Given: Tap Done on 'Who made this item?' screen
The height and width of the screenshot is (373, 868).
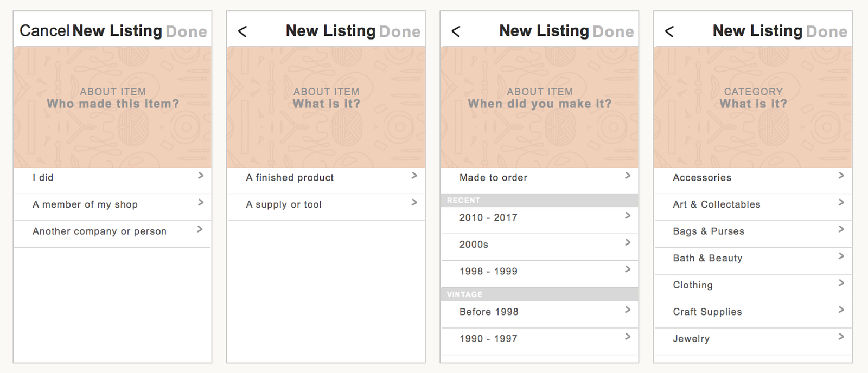Looking at the screenshot, I should pyautogui.click(x=186, y=32).
